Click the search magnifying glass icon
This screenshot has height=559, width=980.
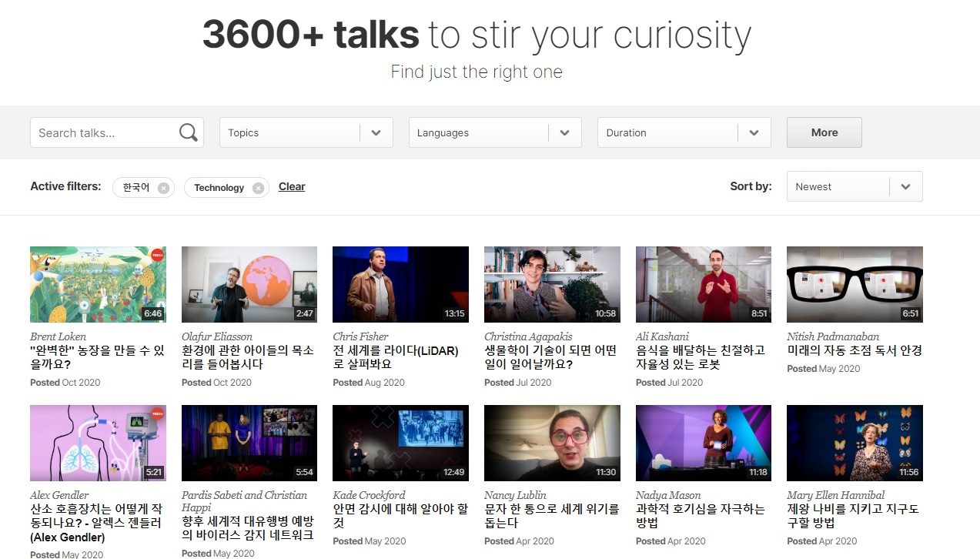click(188, 132)
